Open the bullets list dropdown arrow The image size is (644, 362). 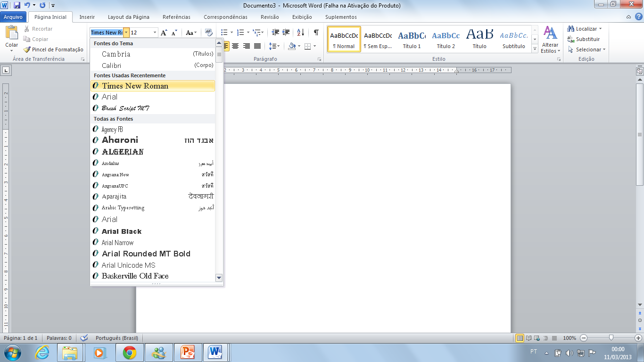pyautogui.click(x=231, y=33)
